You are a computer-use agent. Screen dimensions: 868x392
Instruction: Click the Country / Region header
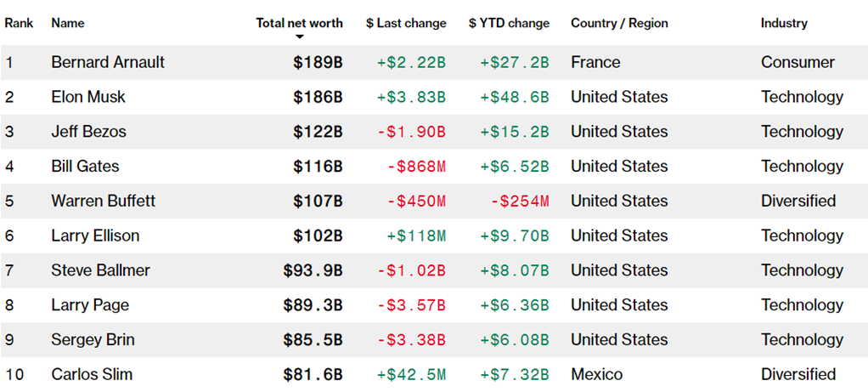tap(619, 23)
